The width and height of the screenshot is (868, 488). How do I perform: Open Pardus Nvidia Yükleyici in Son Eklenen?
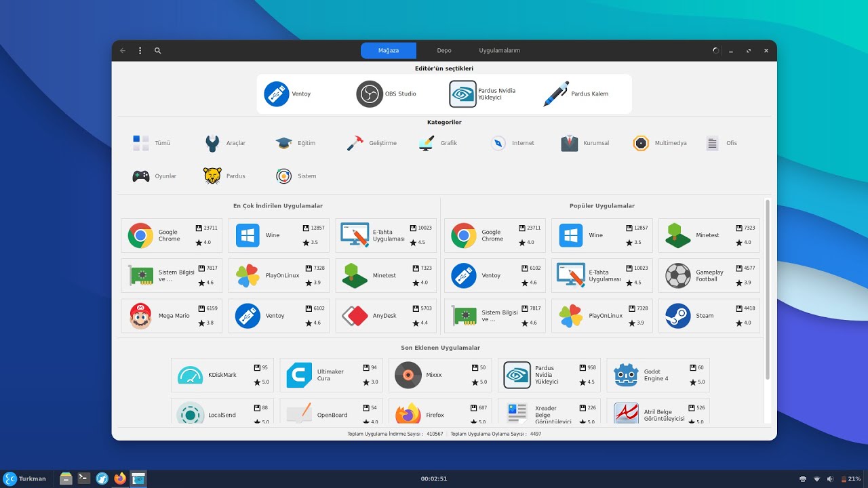pyautogui.click(x=549, y=375)
